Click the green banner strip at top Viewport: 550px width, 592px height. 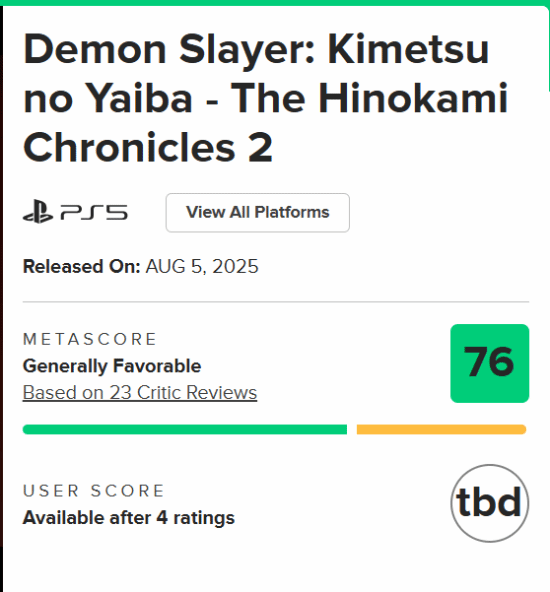point(275,3)
